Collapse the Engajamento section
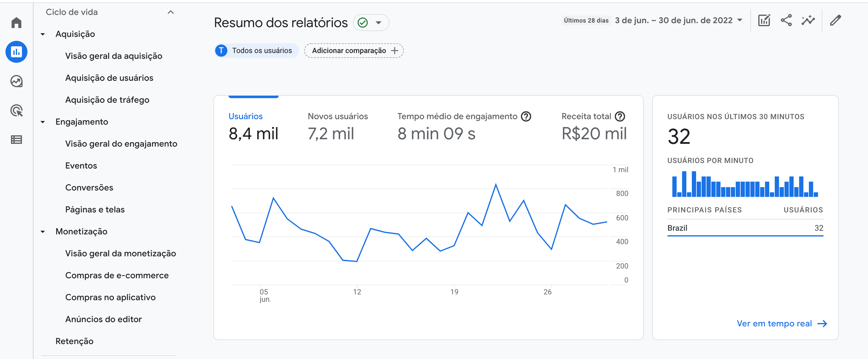Viewport: 868px width, 359px height. (43, 122)
